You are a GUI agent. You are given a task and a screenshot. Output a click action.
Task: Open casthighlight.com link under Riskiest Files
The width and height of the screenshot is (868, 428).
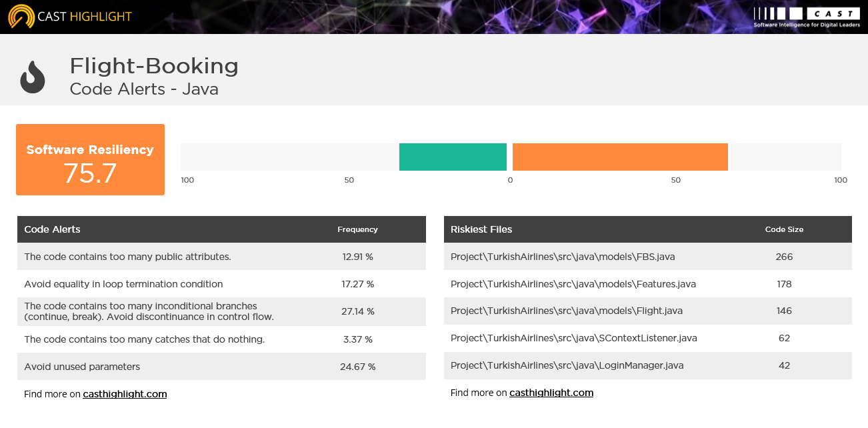(551, 393)
